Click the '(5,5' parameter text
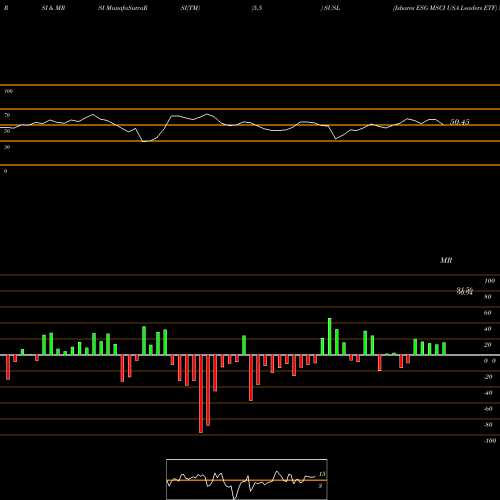 point(257,8)
